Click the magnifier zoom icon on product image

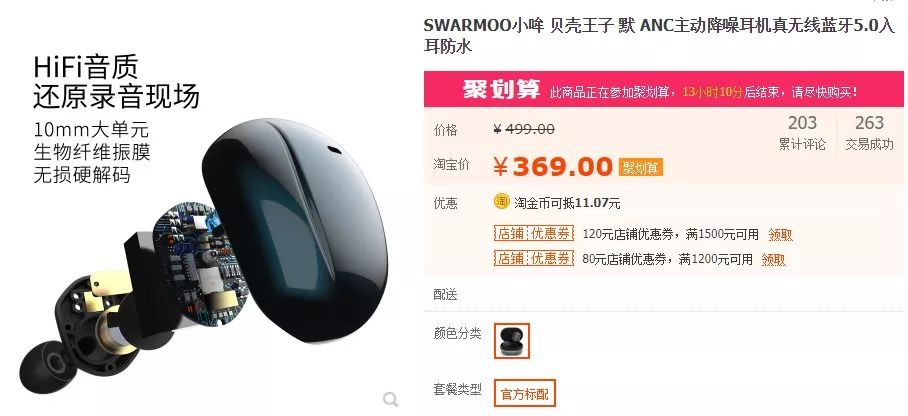[x=391, y=399]
